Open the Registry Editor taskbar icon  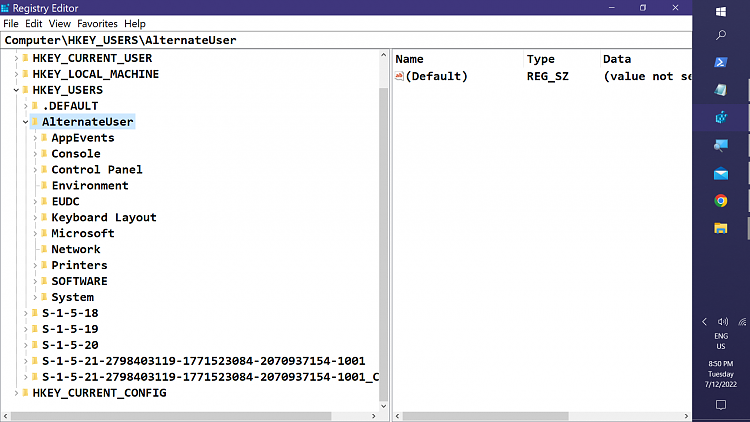click(721, 117)
